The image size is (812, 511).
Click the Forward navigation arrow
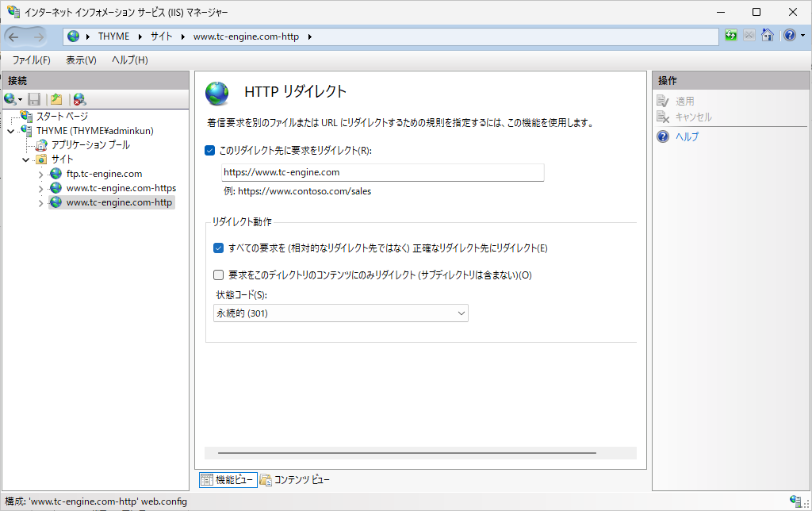pyautogui.click(x=38, y=36)
